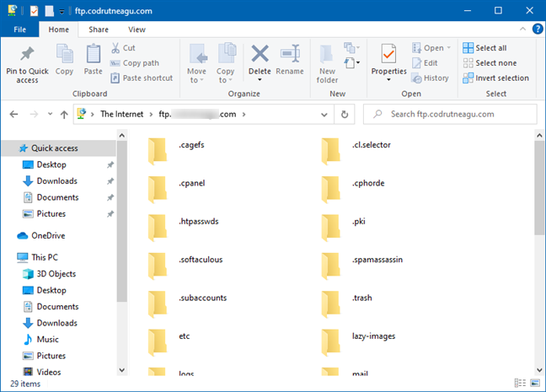Go up one level with Up arrow
The height and width of the screenshot is (392, 546).
pyautogui.click(x=64, y=115)
